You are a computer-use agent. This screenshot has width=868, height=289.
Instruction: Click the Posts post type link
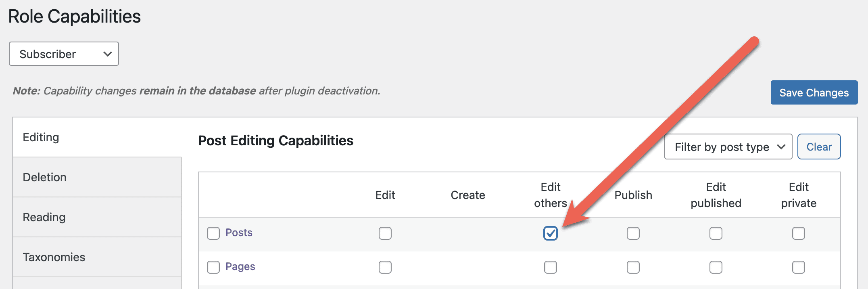[x=239, y=232]
